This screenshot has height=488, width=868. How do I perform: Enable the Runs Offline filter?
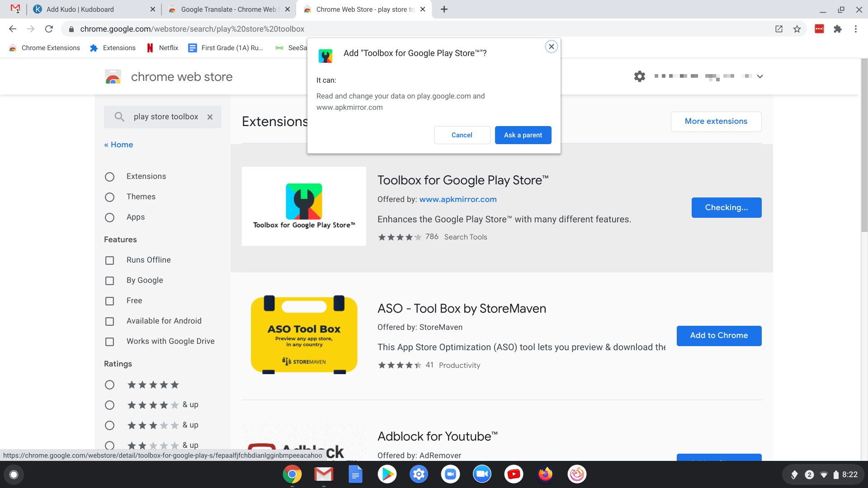click(x=109, y=260)
